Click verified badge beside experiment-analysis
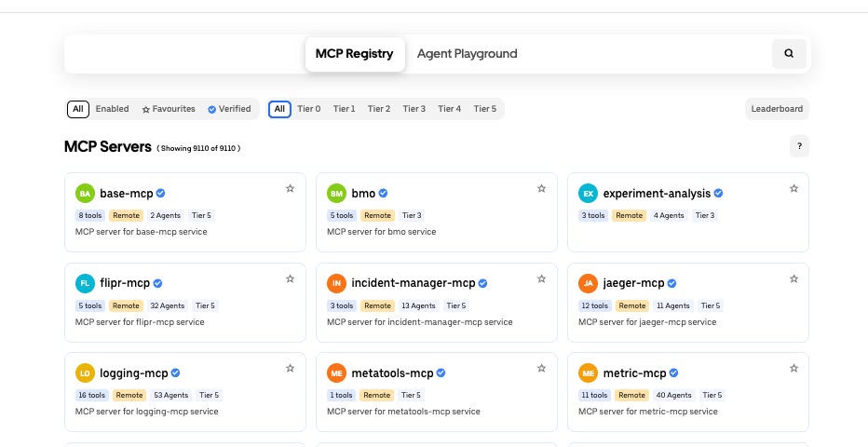Screen dimensions: 868x447 719,193
